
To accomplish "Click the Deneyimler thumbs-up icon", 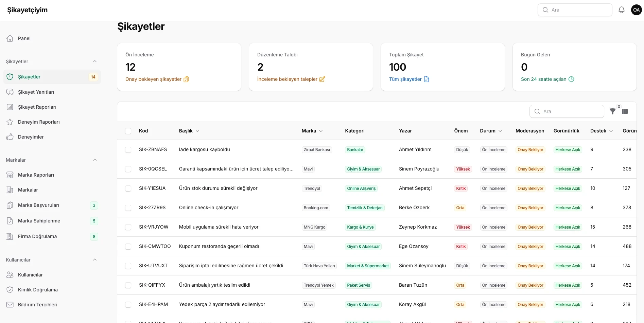I will click(10, 137).
